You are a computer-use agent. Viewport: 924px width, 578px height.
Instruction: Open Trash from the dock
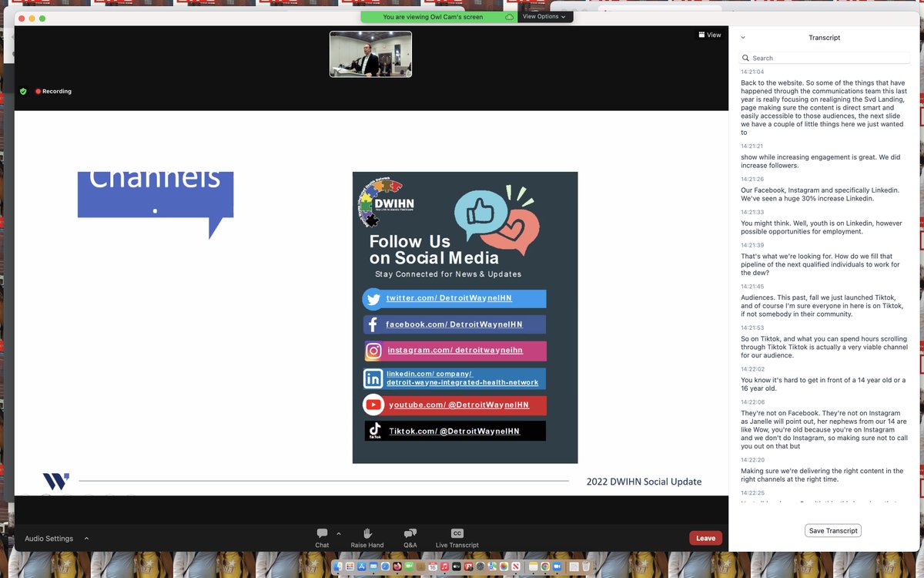(586, 566)
